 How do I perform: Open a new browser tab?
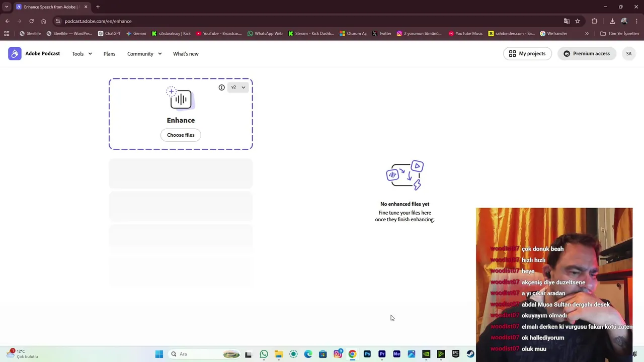(x=98, y=7)
